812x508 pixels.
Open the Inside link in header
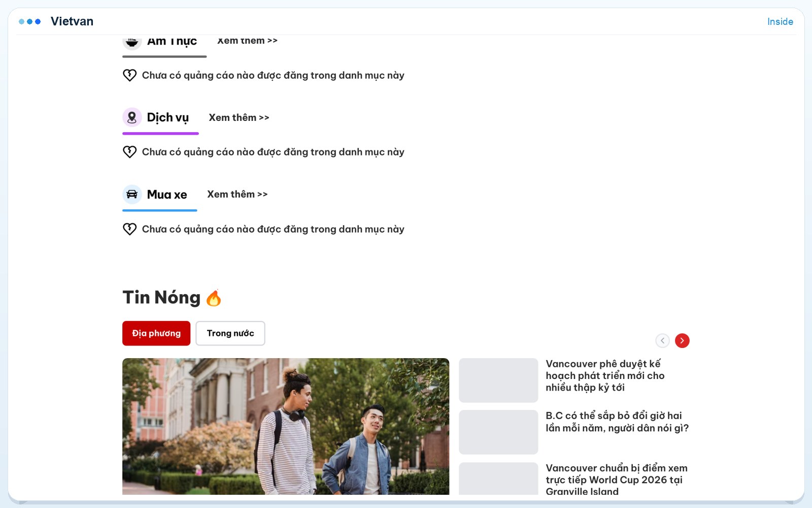(x=780, y=21)
